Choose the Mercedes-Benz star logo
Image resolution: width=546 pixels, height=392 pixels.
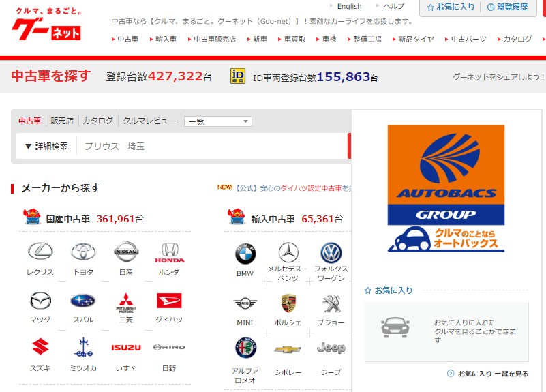click(288, 252)
